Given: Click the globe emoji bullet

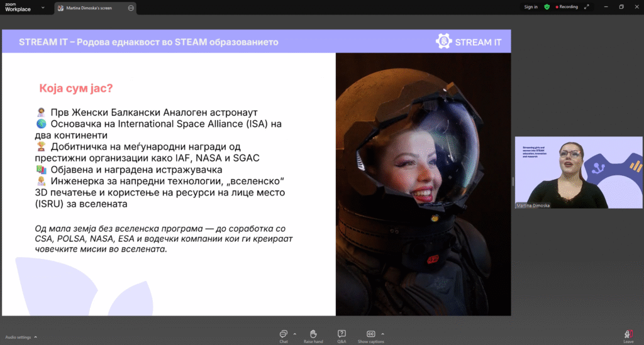Looking at the screenshot, I should point(41,123).
